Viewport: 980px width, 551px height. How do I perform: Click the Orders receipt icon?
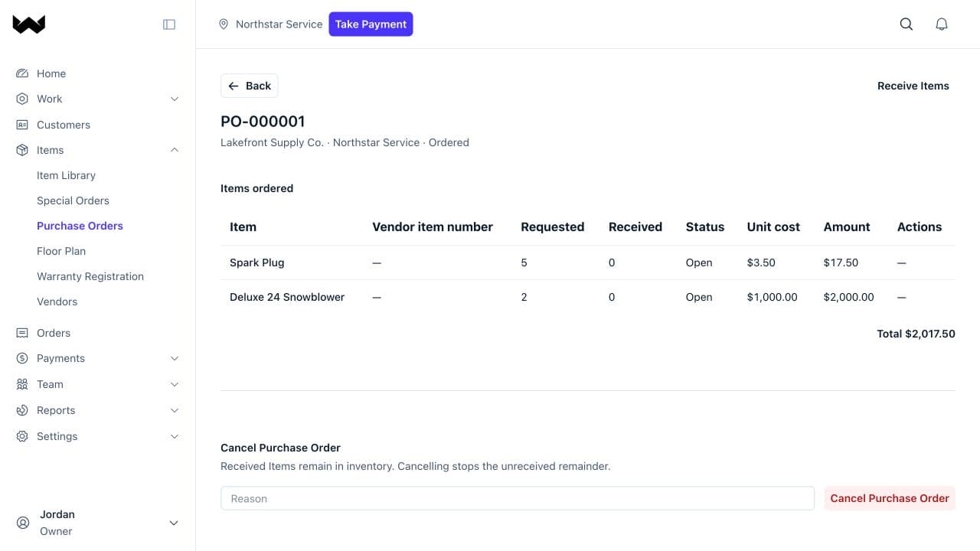point(22,333)
